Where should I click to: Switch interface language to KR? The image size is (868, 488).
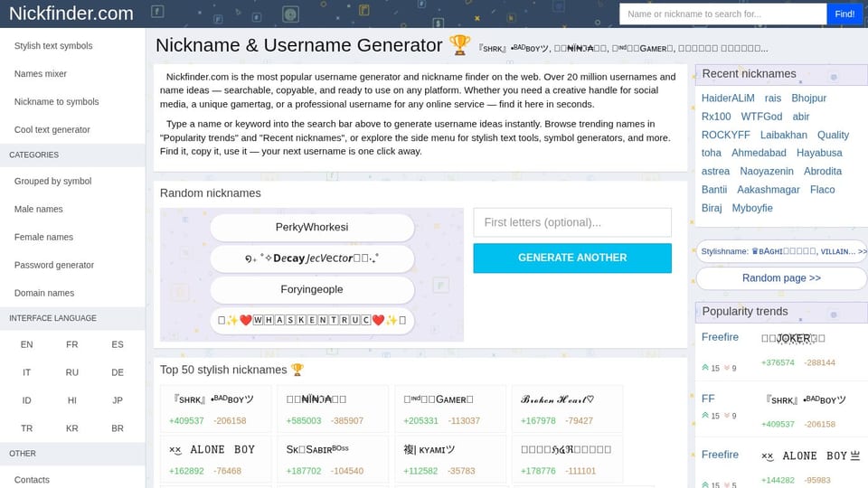72,428
